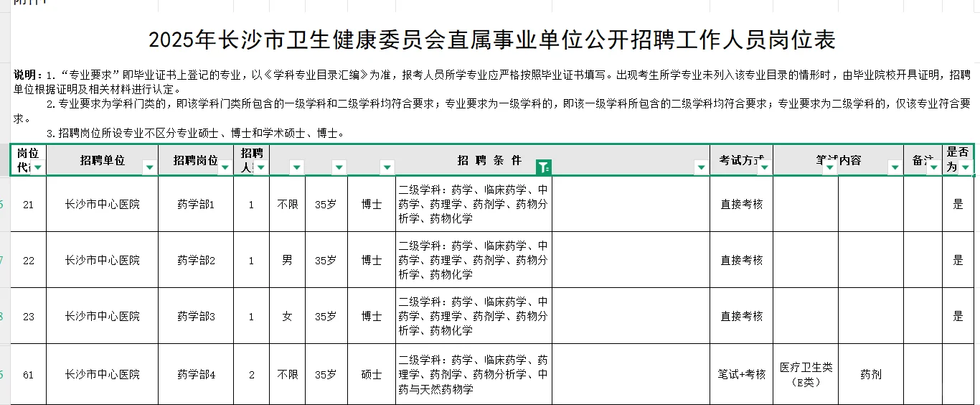The height and width of the screenshot is (405, 980).
Task: Select the 医疗卫生类(E类) cell
Action: (806, 374)
